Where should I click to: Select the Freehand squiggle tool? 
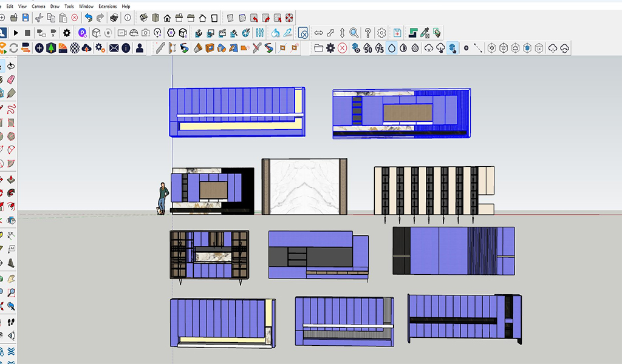[x=11, y=109]
